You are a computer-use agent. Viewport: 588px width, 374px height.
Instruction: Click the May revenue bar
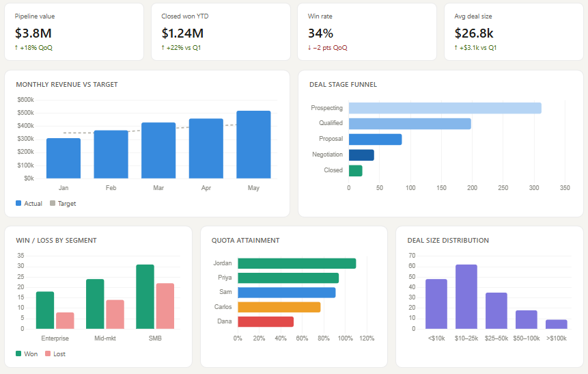pyautogui.click(x=253, y=144)
